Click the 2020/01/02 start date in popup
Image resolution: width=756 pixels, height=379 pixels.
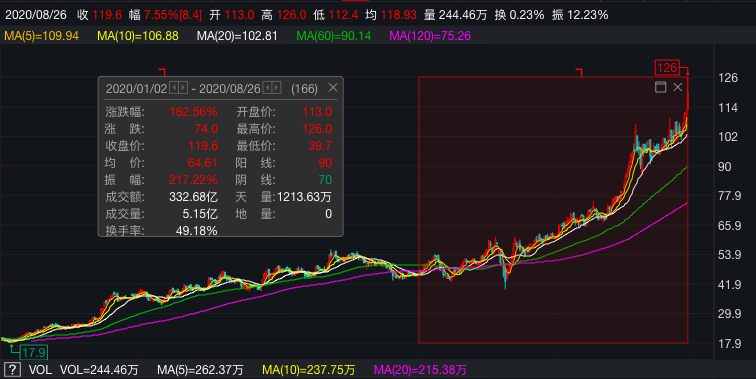click(136, 89)
